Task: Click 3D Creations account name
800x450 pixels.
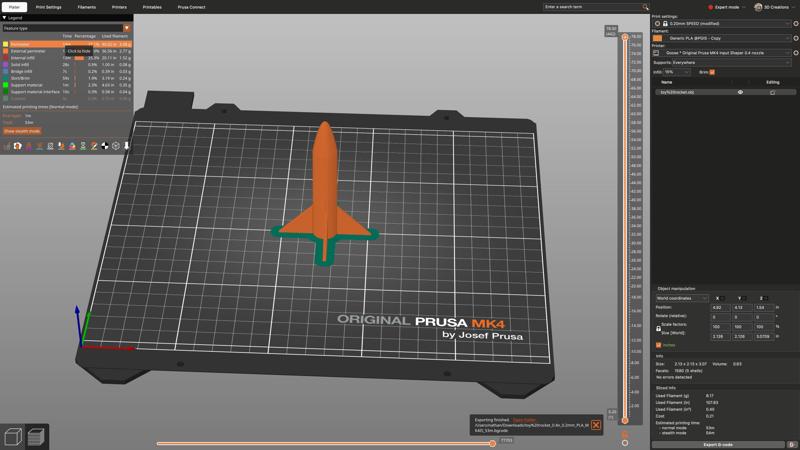Action: pos(776,7)
